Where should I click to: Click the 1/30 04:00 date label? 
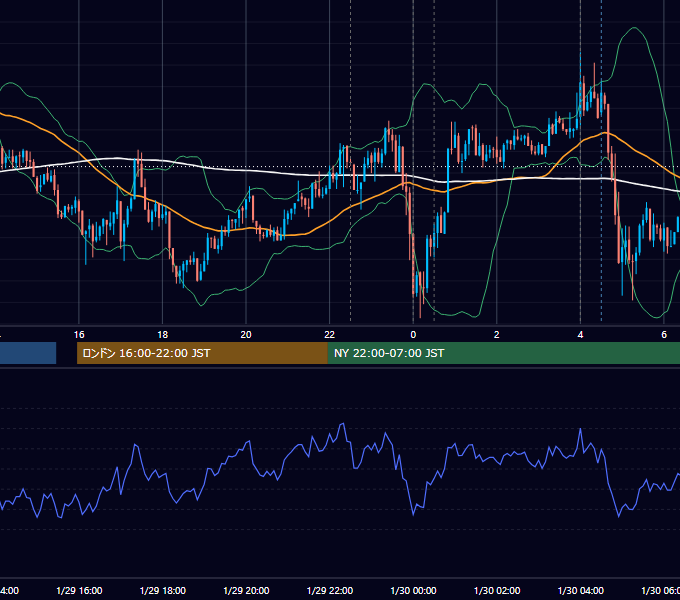(x=581, y=591)
